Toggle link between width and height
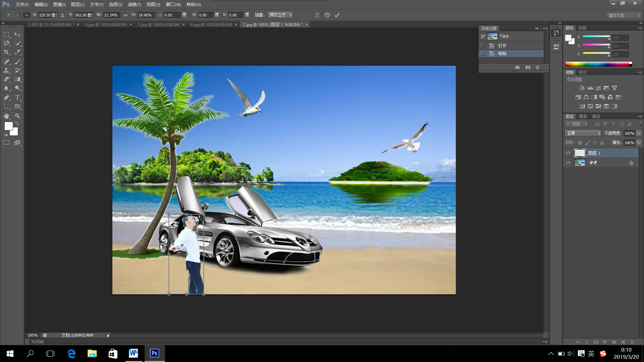The image size is (644, 362). 125,15
